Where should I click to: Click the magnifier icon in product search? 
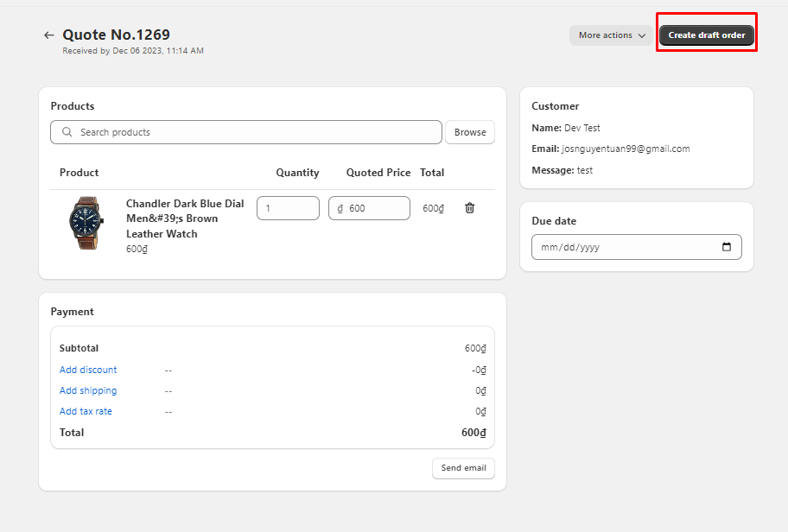tap(67, 132)
